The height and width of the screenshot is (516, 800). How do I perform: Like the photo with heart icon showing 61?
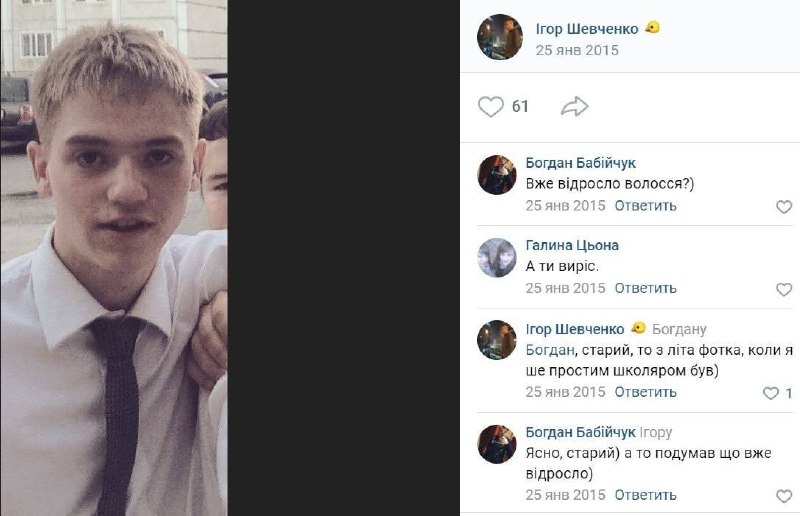490,107
